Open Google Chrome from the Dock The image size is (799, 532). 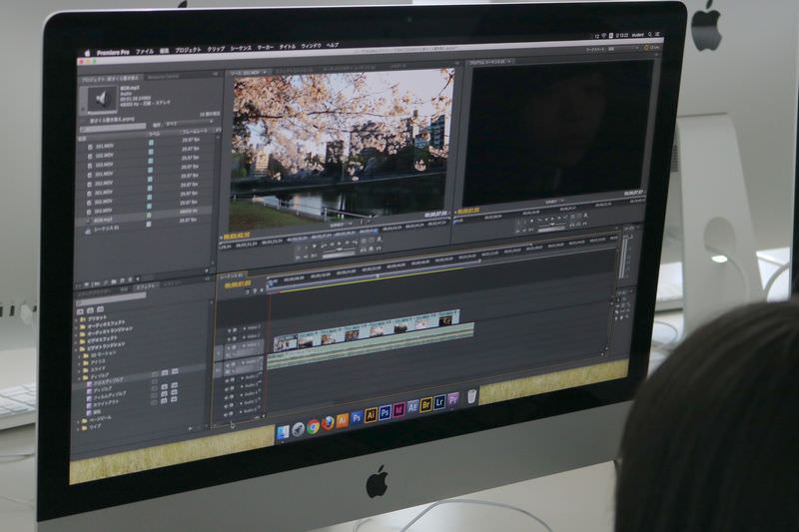point(313,426)
